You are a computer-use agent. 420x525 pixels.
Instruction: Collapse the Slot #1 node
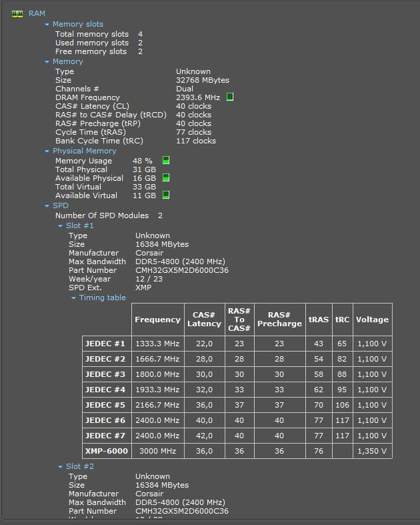pos(60,226)
